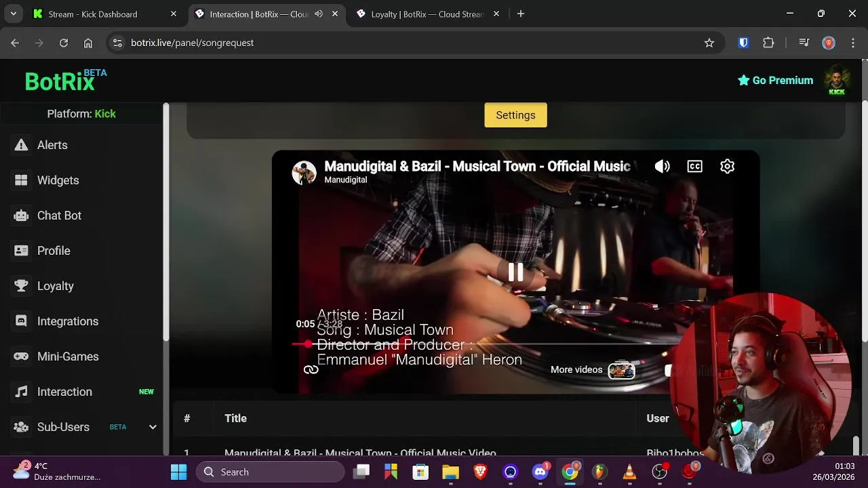Open Microsoft Store from the taskbar
This screenshot has width=868, height=488.
(x=420, y=472)
